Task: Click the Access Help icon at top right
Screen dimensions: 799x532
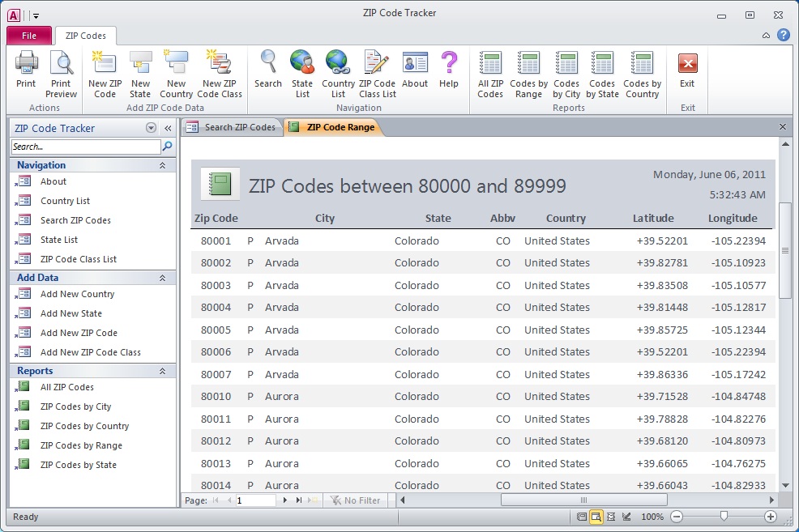Action: [784, 35]
